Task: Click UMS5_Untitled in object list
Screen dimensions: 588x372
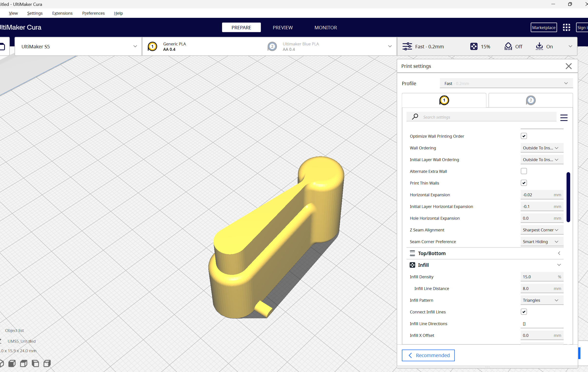Action: [x=21, y=341]
